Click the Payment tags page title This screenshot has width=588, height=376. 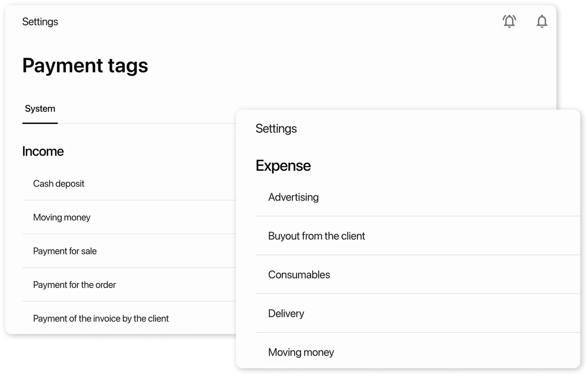(x=85, y=65)
